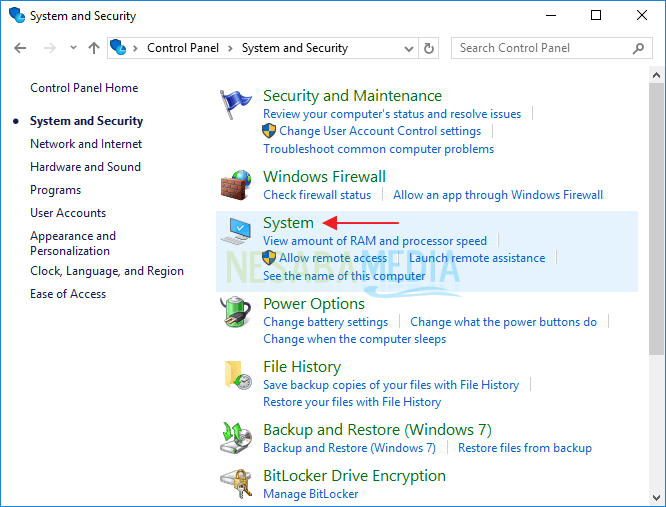Viewport: 666px width, 507px height.
Task: Open Backup and Restore (Windows 7) heading
Action: (x=377, y=430)
